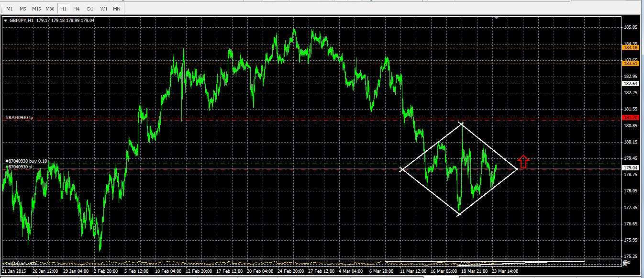Change chart period to D1 daily
Screen dimensions: 644x278
(x=90, y=9)
